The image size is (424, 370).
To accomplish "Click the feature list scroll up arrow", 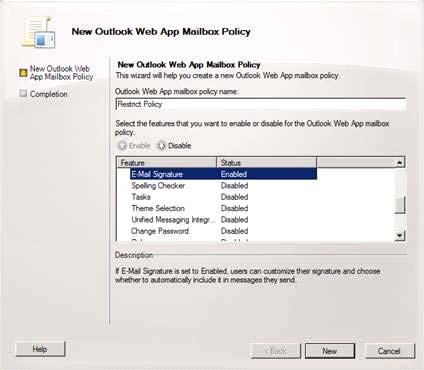I will click(400, 162).
